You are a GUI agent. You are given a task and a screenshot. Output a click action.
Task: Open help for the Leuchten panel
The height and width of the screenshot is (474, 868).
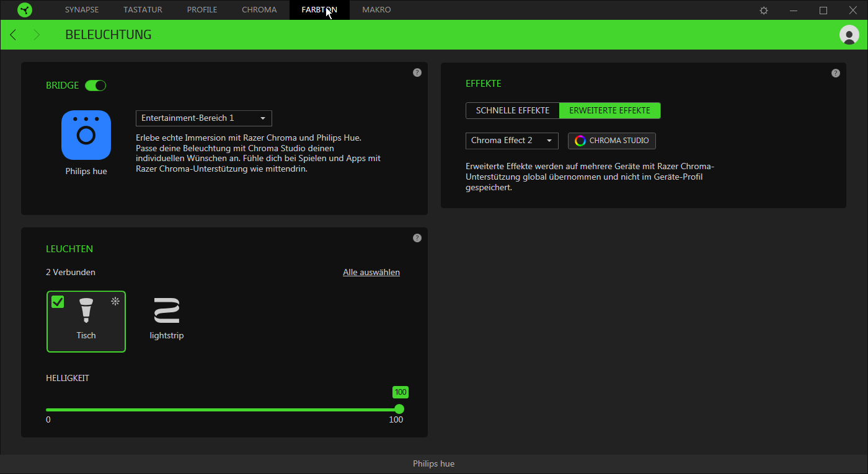417,238
